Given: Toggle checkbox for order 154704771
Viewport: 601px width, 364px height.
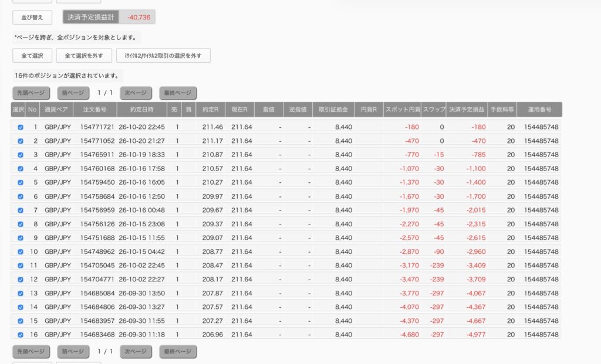Looking at the screenshot, I should 21,280.
